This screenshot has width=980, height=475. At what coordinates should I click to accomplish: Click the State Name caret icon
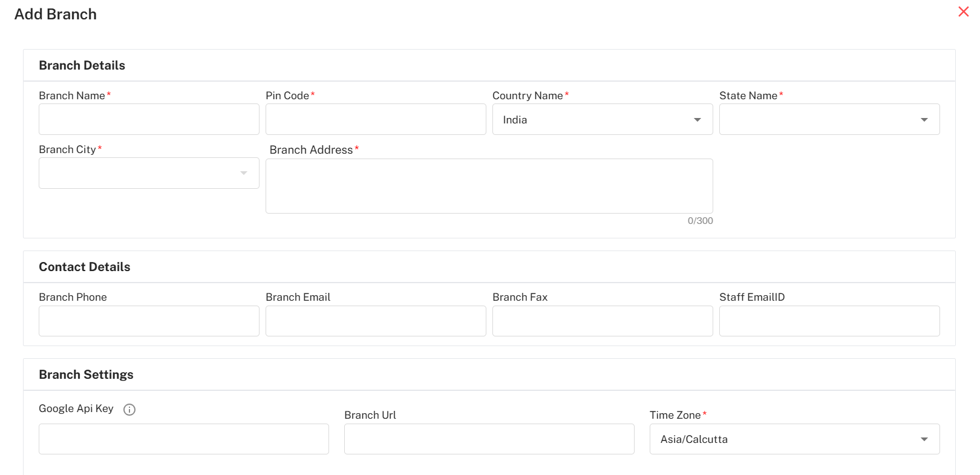pyautogui.click(x=924, y=120)
